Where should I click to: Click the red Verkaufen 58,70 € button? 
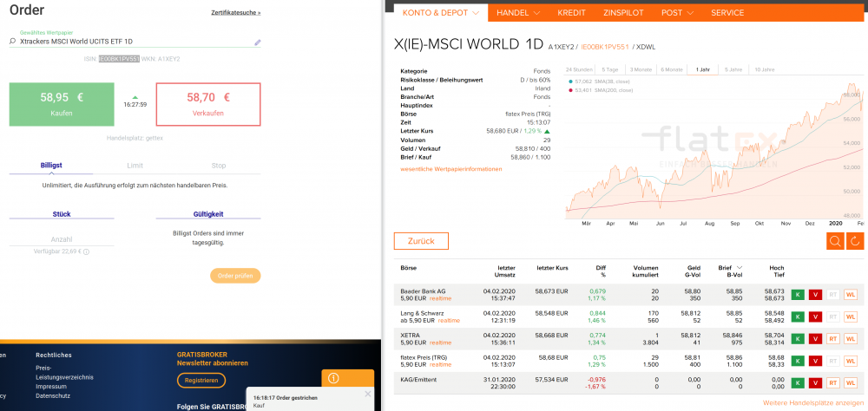[208, 105]
